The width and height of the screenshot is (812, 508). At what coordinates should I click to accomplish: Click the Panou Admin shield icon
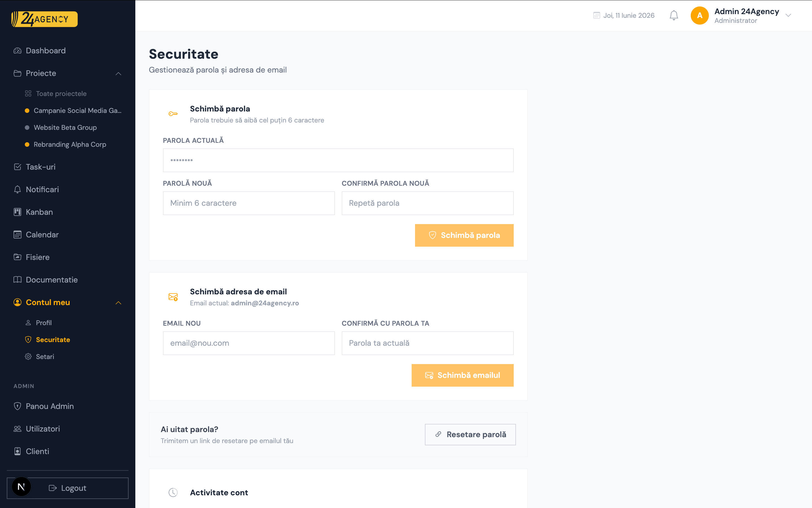click(x=17, y=406)
